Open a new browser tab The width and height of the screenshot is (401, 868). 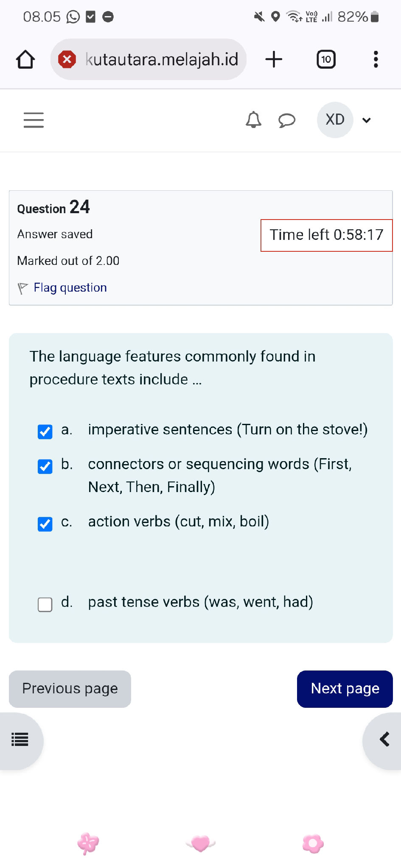point(274,59)
